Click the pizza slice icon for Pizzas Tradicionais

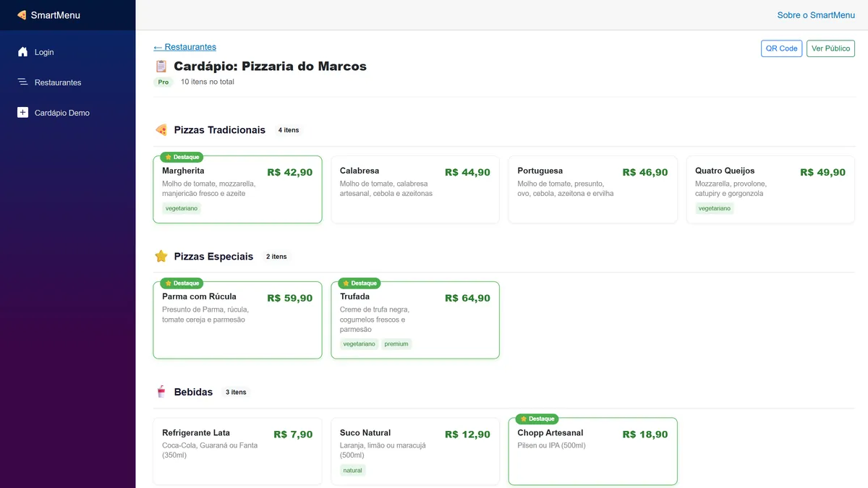(161, 130)
